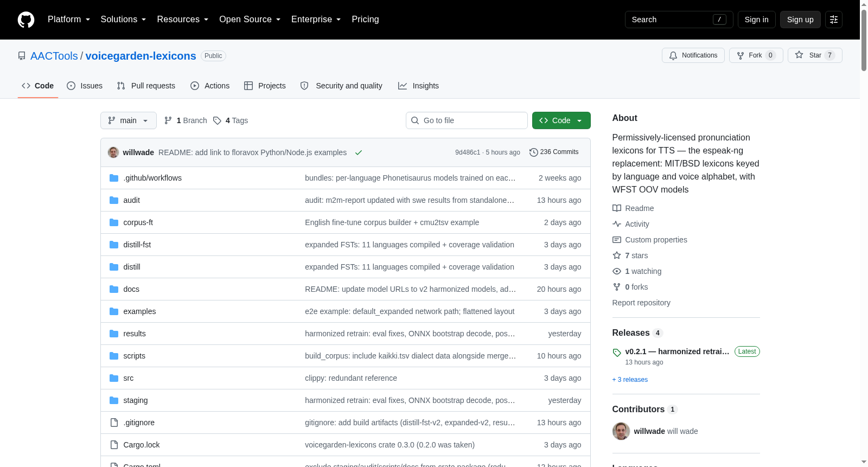Click the repository icon beside AACTools

tap(22, 56)
